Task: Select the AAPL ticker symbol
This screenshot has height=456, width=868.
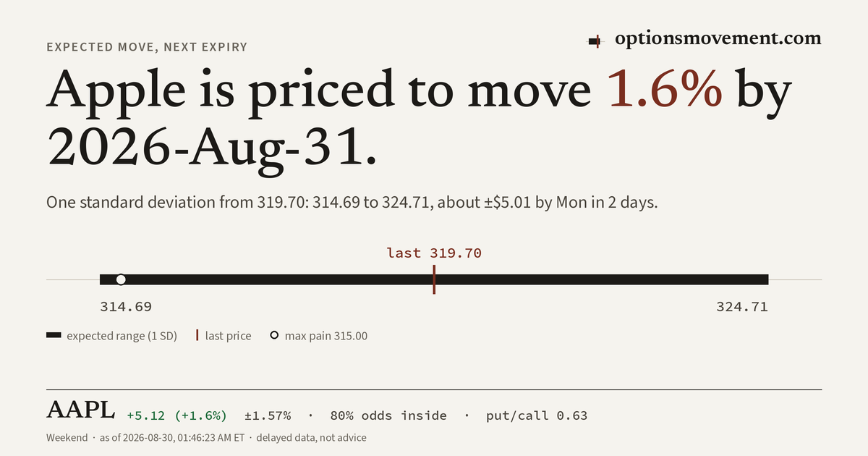Action: point(80,410)
